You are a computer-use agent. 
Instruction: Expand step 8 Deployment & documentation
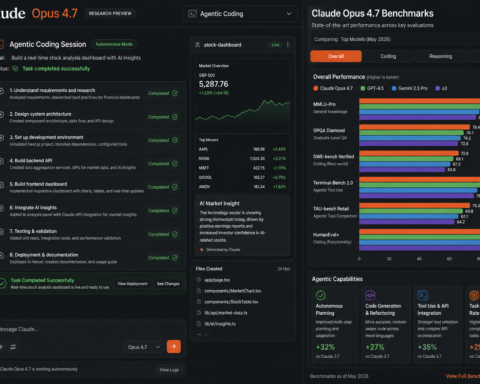(92, 258)
